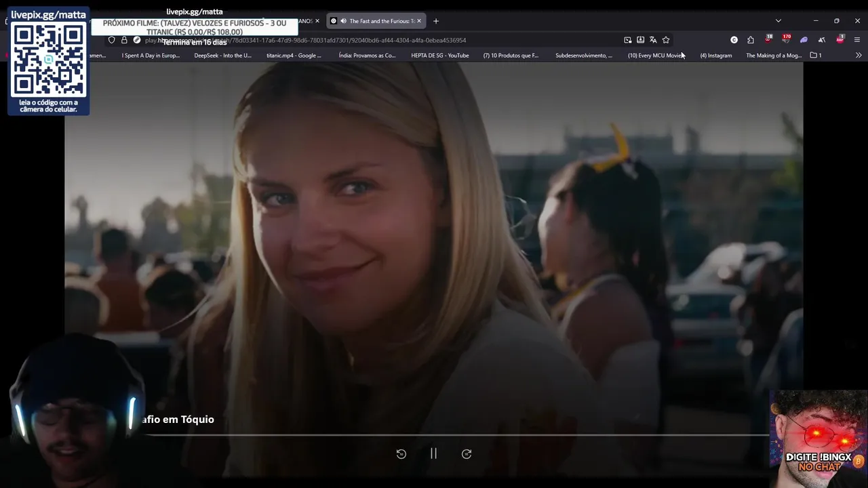Open the picture-in-picture icon in address bar
This screenshot has height=488, width=868.
point(628,40)
